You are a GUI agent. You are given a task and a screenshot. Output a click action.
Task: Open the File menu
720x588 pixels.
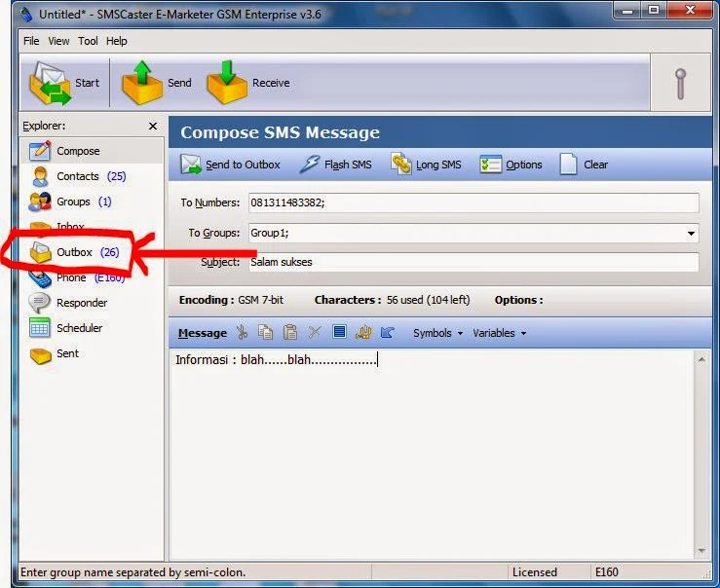(31, 41)
